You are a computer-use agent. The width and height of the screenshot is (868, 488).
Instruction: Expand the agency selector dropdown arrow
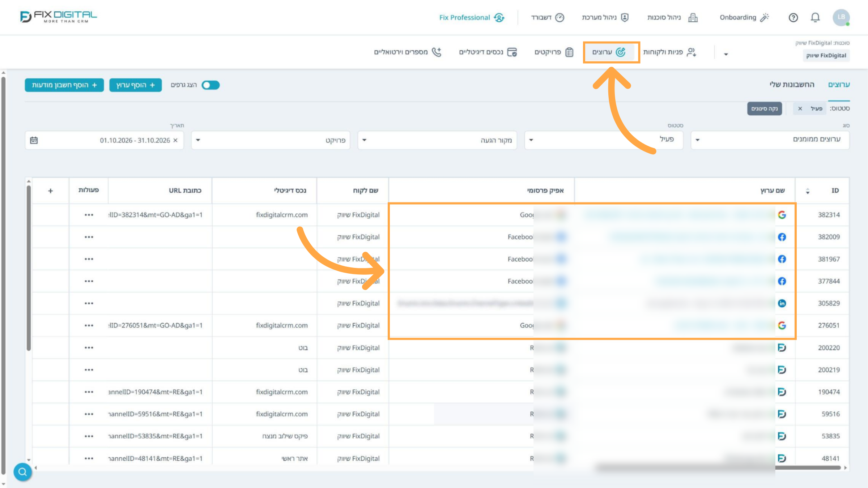click(x=726, y=54)
